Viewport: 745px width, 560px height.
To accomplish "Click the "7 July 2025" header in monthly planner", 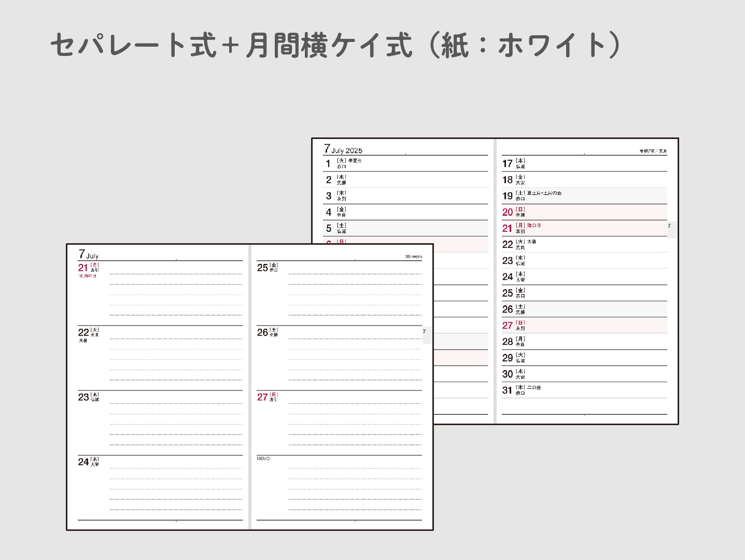I will click(x=343, y=149).
